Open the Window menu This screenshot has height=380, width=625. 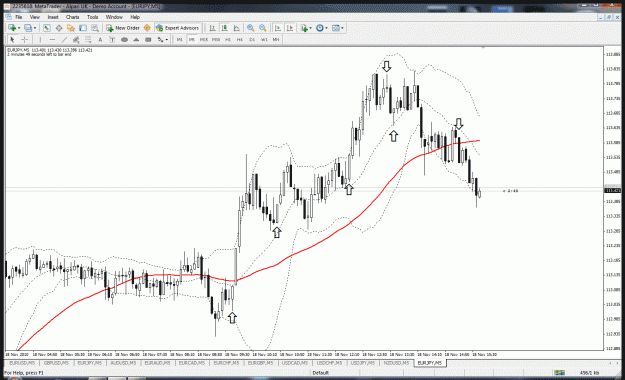tap(114, 17)
